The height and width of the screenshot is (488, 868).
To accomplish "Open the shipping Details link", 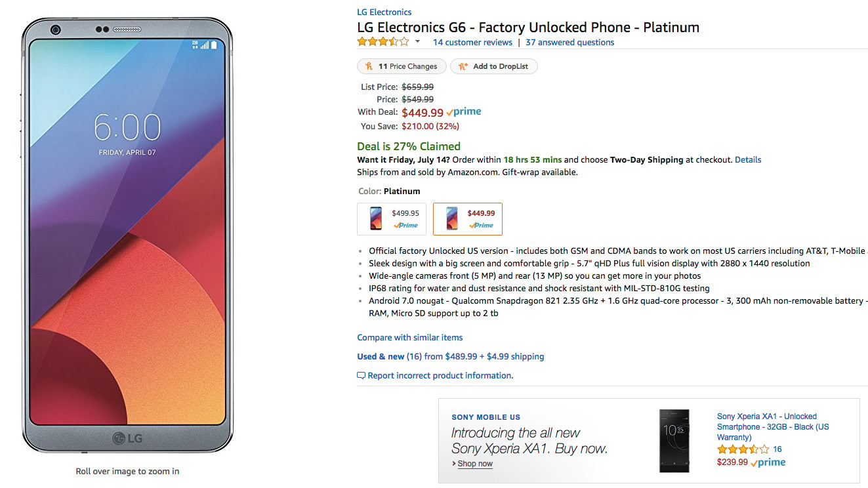I will click(748, 159).
